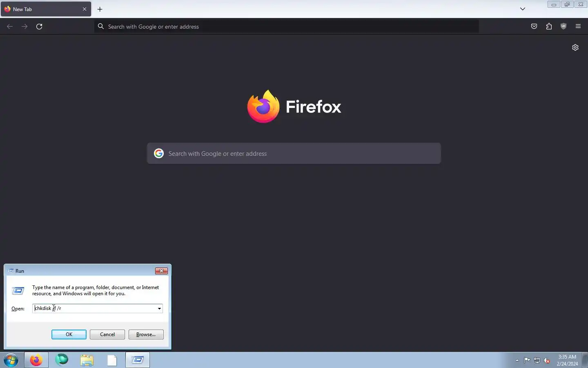This screenshot has height=368, width=588.
Task: Open a new tab with plus button
Action: pos(100,9)
